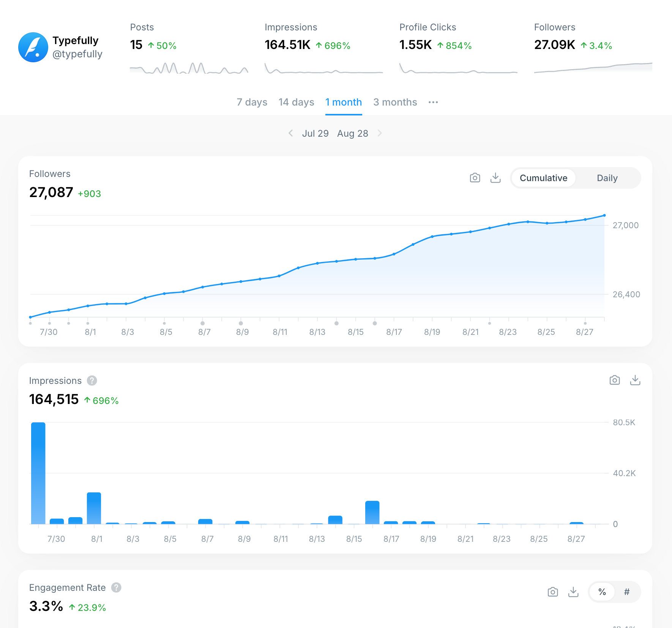The image size is (672, 628).
Task: Switch Engagement Rate display to numbers
Action: [x=627, y=592]
